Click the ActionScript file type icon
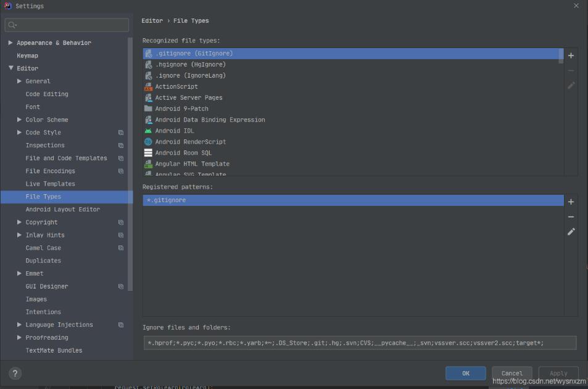 coord(148,86)
